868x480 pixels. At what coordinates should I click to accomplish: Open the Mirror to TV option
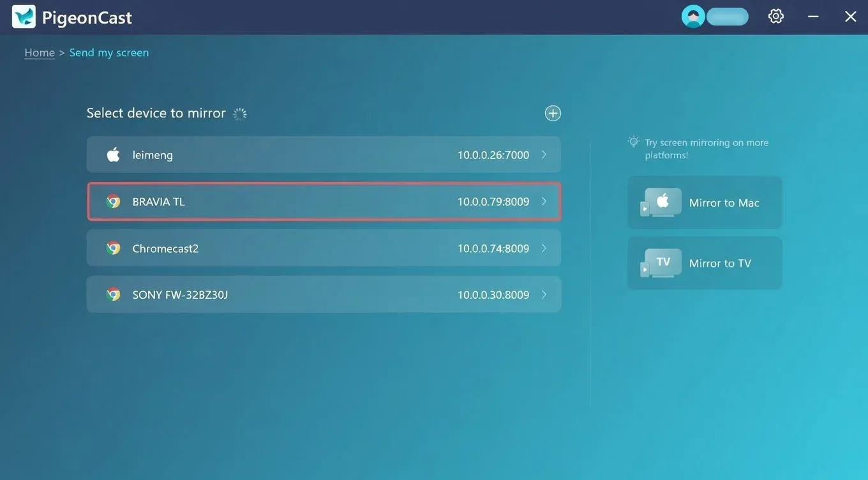tap(705, 263)
